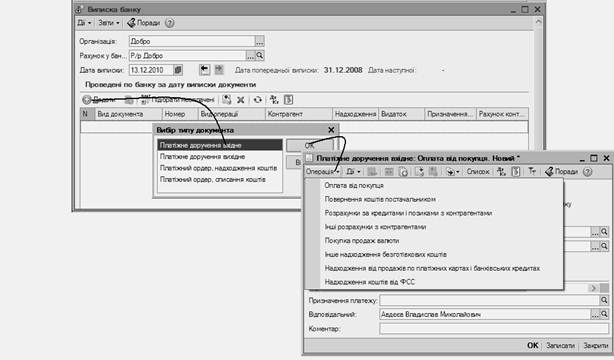Click the magnifier icon next to Рахунок у банку
The image size is (614, 360).
click(260, 56)
